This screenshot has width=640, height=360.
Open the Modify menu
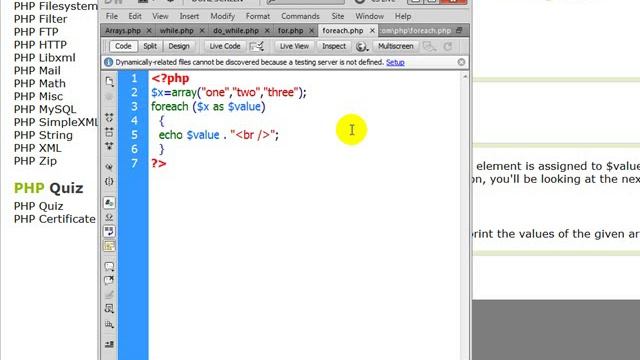[x=222, y=16]
